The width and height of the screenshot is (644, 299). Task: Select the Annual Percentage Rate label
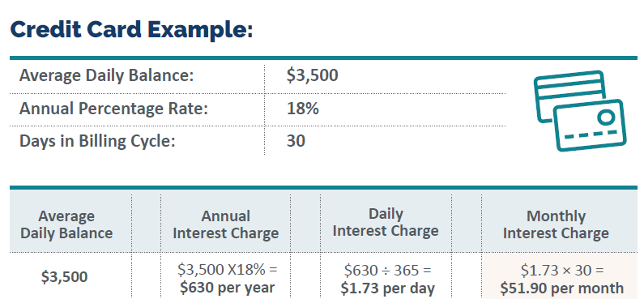click(113, 109)
